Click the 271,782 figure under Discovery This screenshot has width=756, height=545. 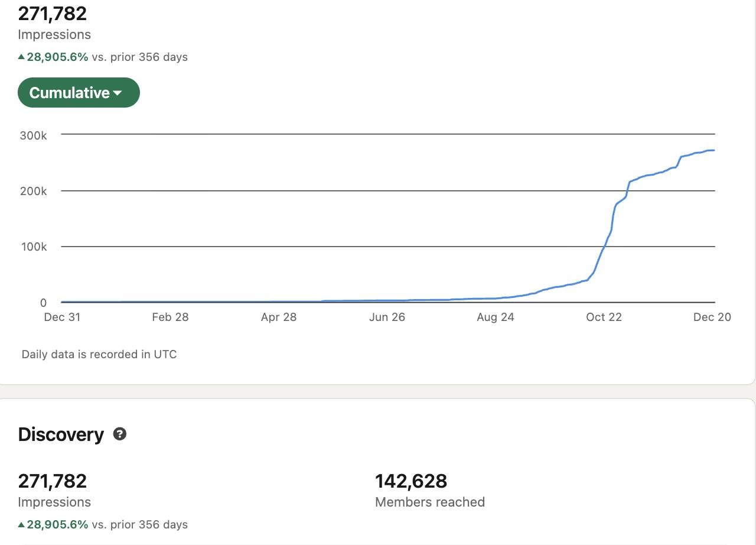[53, 481]
